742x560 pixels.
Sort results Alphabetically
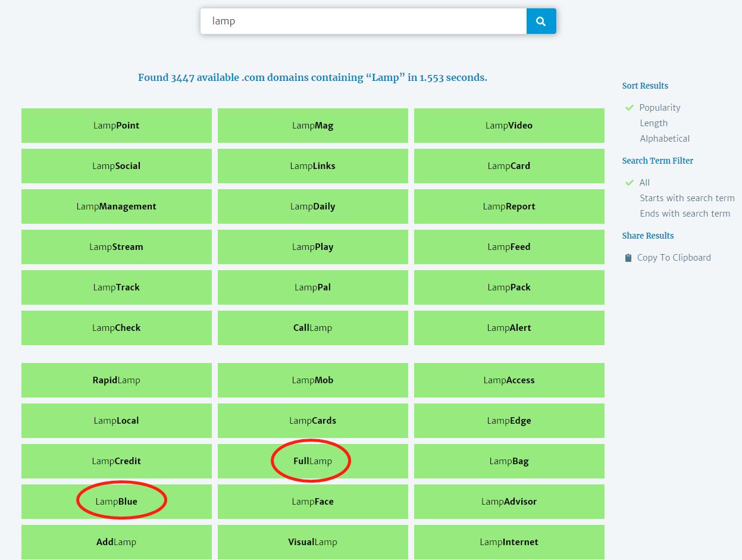[664, 139]
